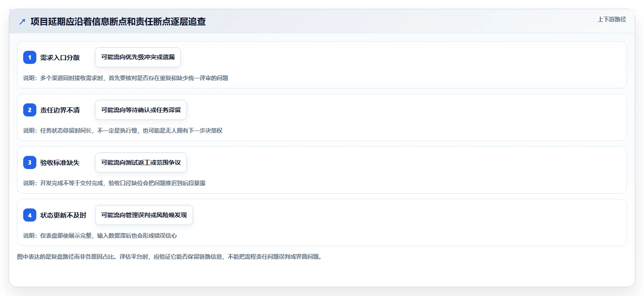
Task: Click the arrow icon beside the title
Action: [22, 21]
